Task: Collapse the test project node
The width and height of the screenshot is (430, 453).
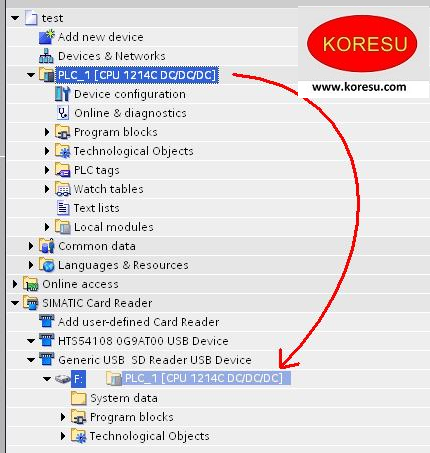Action: [15, 18]
